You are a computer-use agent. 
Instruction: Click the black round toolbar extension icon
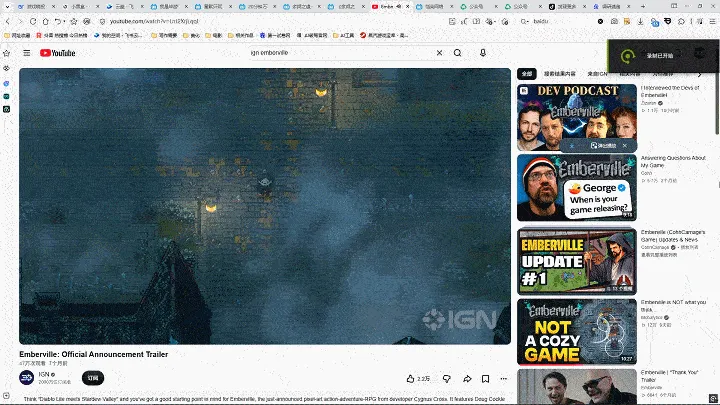pos(600,22)
